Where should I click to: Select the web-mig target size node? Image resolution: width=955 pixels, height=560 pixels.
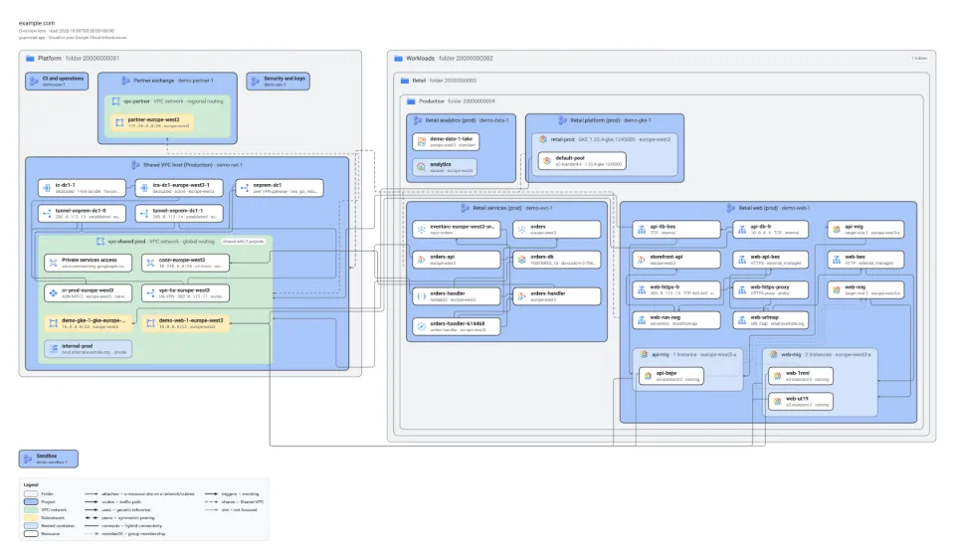click(x=865, y=289)
